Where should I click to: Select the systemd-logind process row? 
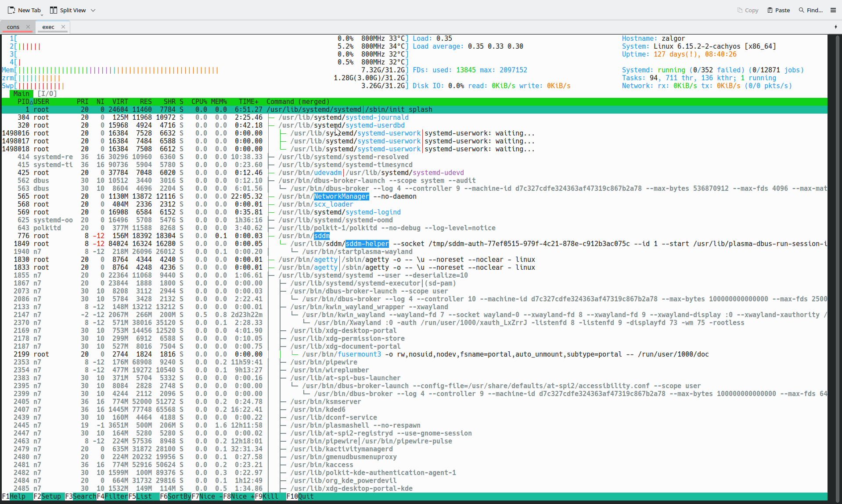click(414, 212)
